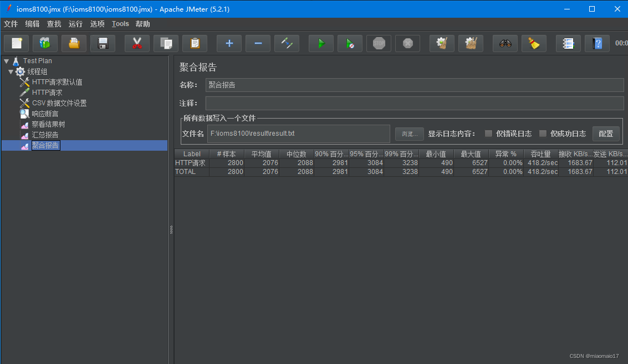Open the 查找 menu
628x364 pixels.
[54, 24]
